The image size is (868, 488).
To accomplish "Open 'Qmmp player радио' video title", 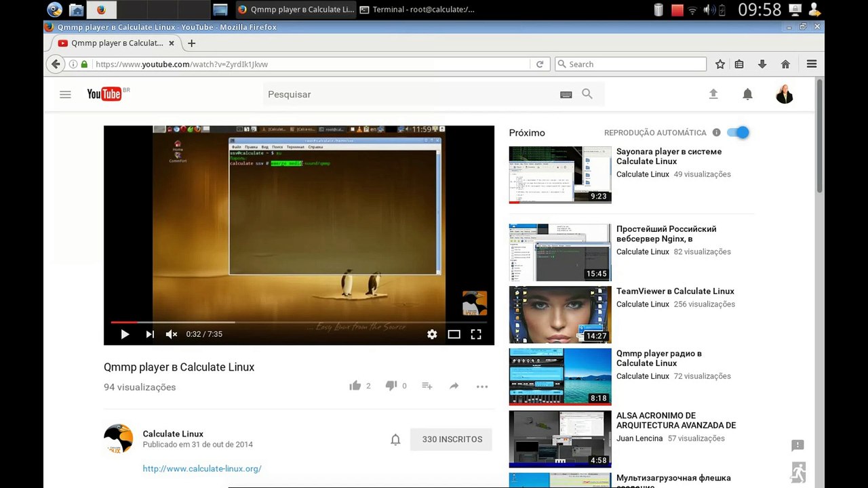I will click(659, 358).
